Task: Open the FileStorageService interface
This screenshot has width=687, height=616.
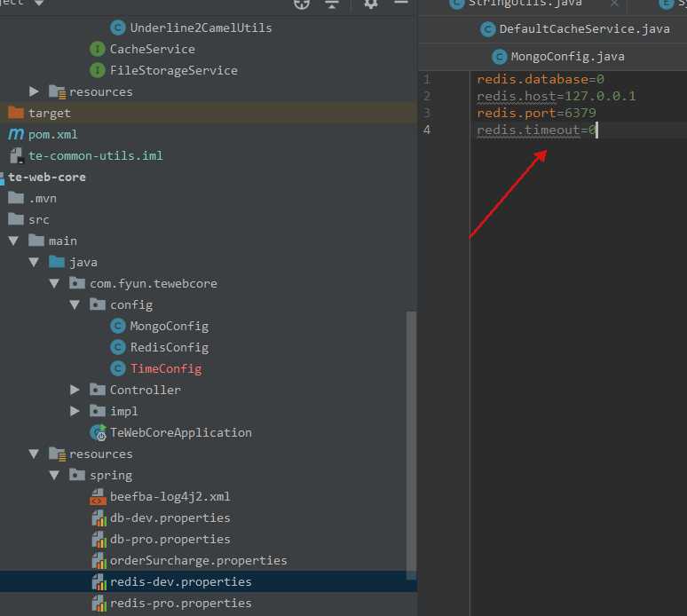Action: [x=173, y=70]
